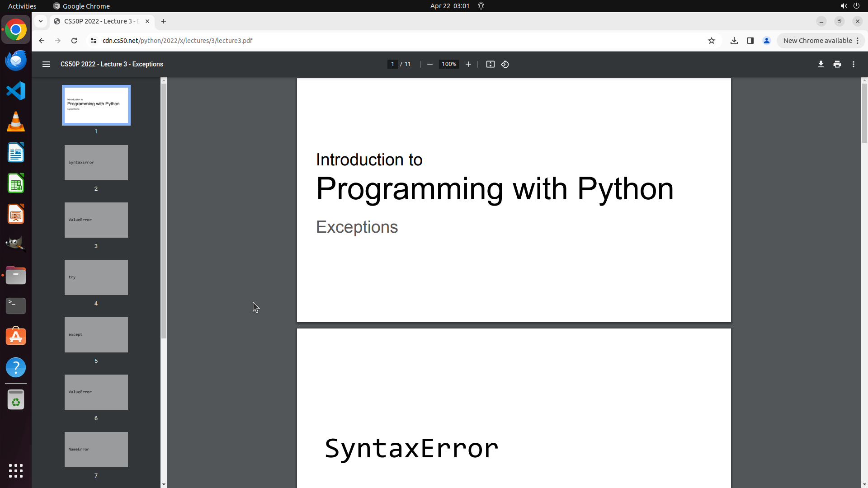Image resolution: width=868 pixels, height=488 pixels.
Task: Click the fit to page icon
Action: [x=490, y=64]
